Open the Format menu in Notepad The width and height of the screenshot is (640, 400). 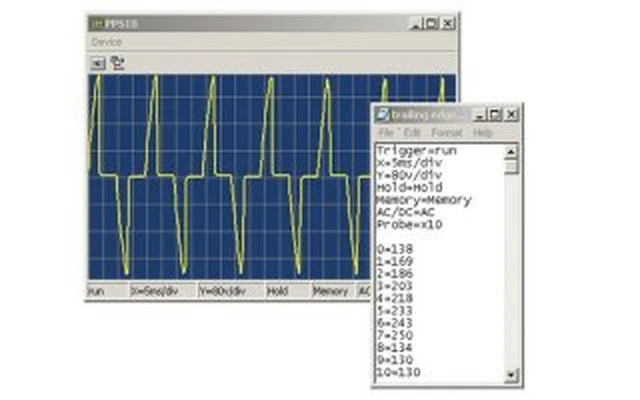pyautogui.click(x=447, y=133)
